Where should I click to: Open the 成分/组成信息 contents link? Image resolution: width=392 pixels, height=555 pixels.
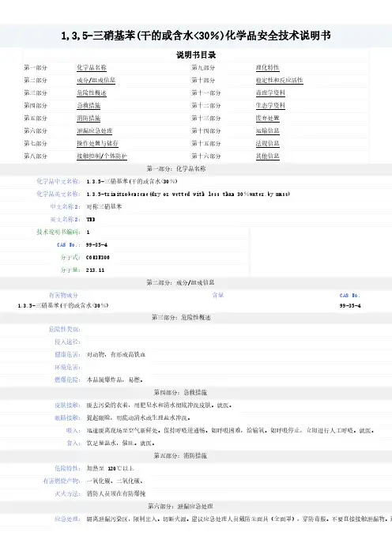point(96,80)
